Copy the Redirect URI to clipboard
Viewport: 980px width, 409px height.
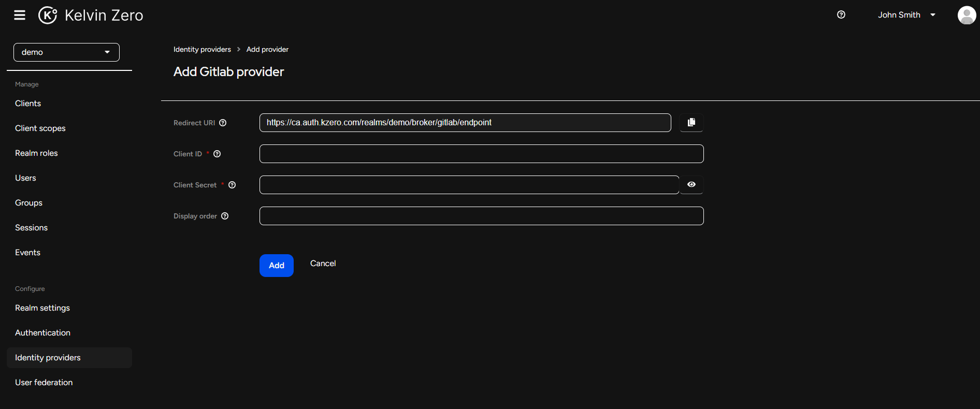click(x=691, y=123)
